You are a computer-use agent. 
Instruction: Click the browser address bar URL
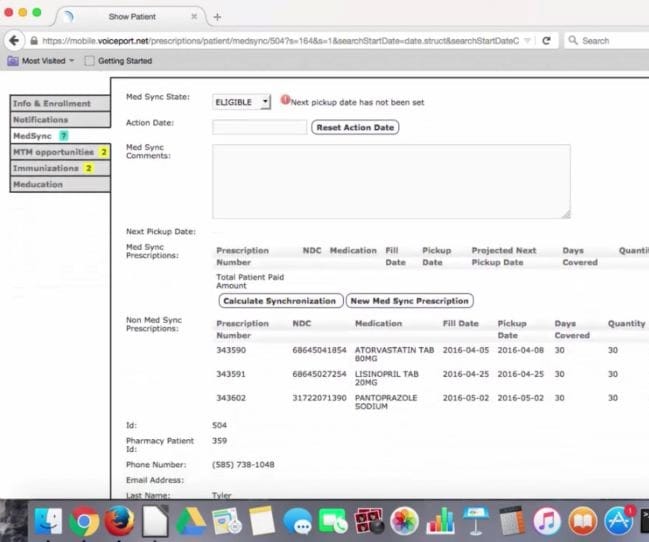point(280,41)
